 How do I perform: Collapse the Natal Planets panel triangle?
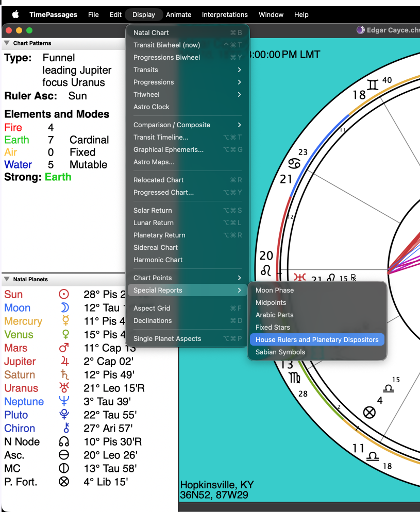point(7,279)
